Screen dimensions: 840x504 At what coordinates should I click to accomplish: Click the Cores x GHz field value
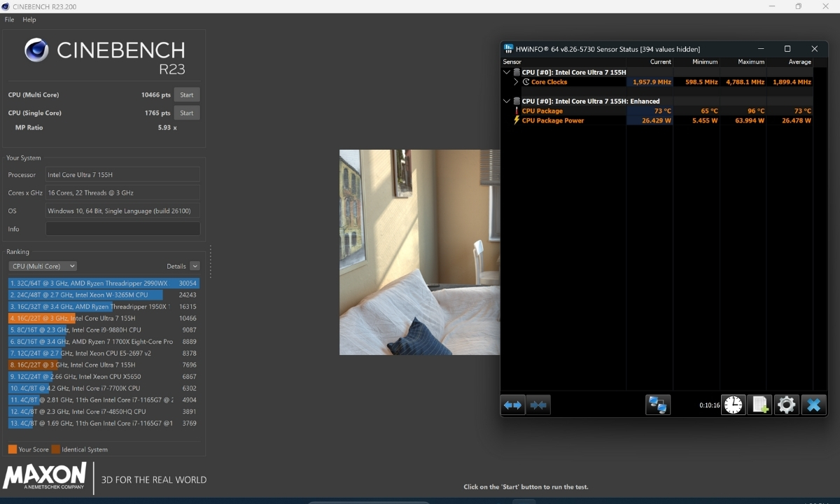coord(122,192)
